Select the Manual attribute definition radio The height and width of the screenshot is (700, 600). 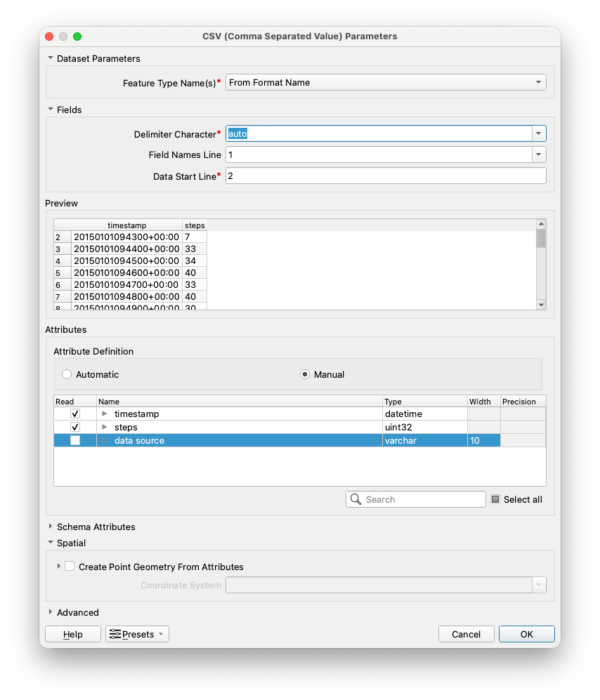click(x=305, y=374)
